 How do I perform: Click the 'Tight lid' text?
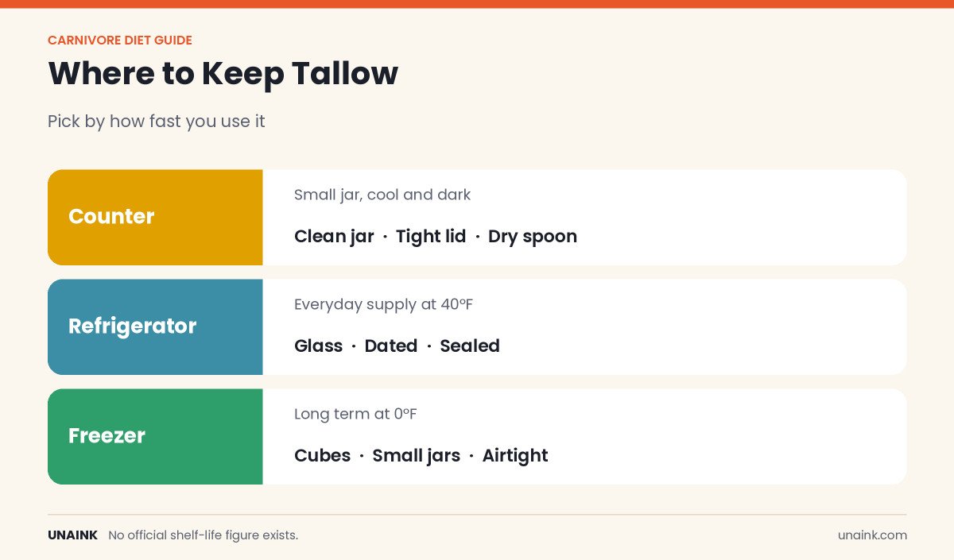(x=431, y=236)
